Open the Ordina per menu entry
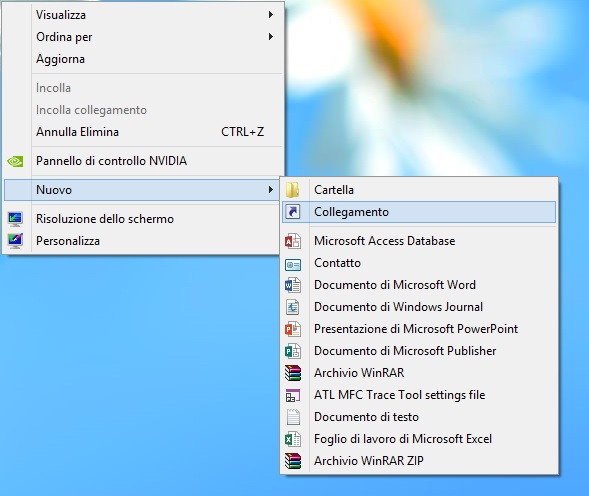The width and height of the screenshot is (589, 496). coord(143,37)
